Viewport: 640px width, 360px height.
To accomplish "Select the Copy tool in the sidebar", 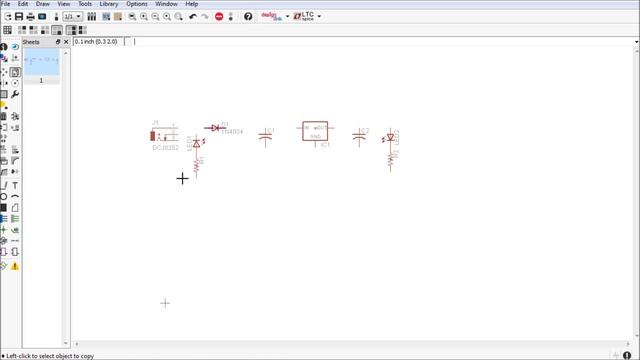I will (x=15, y=72).
